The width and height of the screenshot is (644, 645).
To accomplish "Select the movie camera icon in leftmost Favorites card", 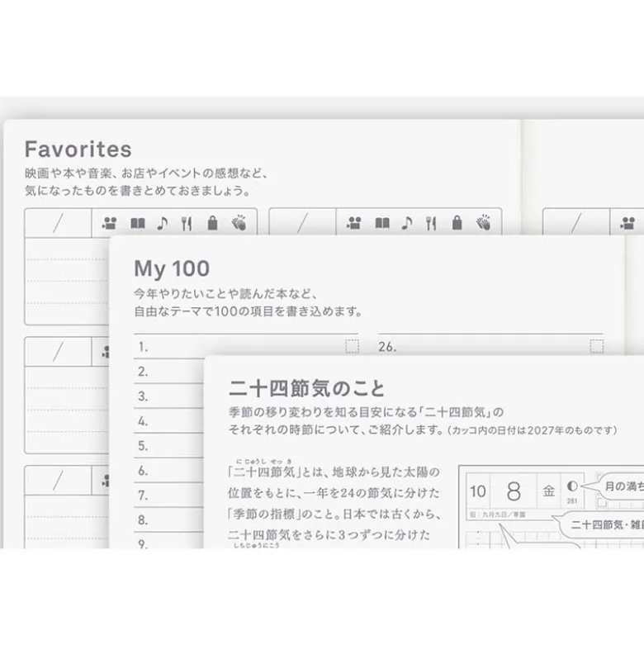I will tap(109, 223).
